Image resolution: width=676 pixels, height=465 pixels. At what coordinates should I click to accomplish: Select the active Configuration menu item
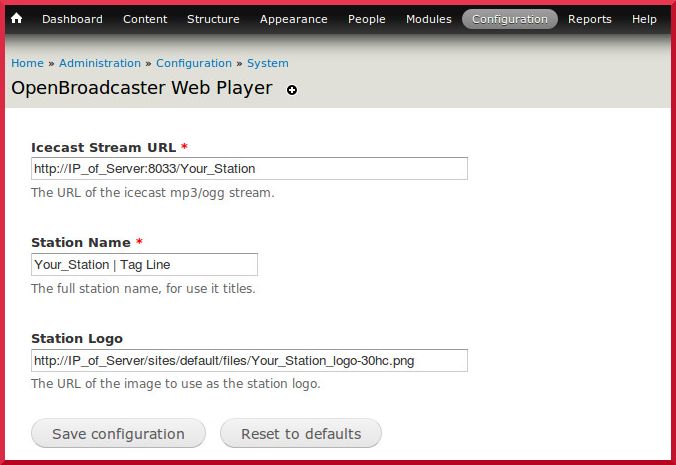coord(510,19)
